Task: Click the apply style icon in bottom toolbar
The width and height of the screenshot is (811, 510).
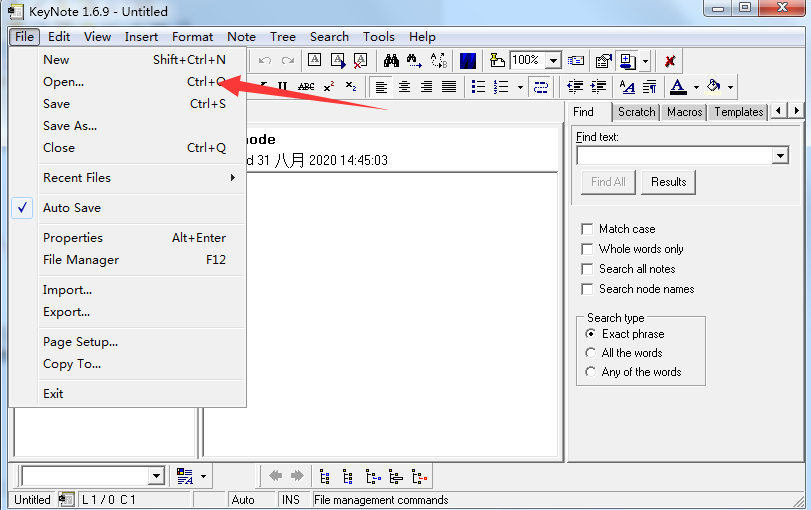Action: click(185, 476)
